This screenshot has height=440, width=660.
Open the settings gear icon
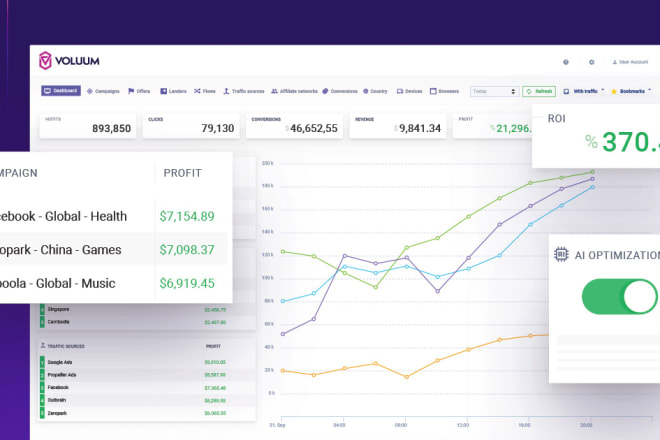point(591,62)
